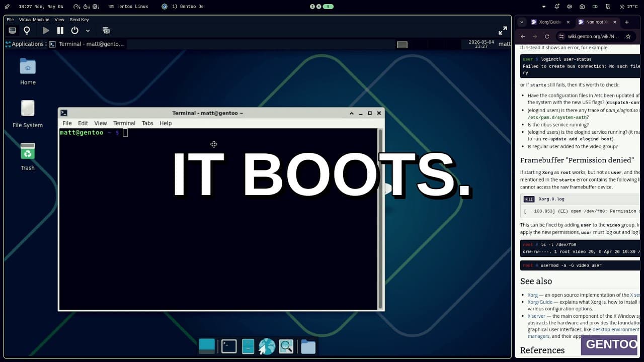The image size is (644, 362).
Task: Open the Terminal Edit menu
Action: pos(83,123)
